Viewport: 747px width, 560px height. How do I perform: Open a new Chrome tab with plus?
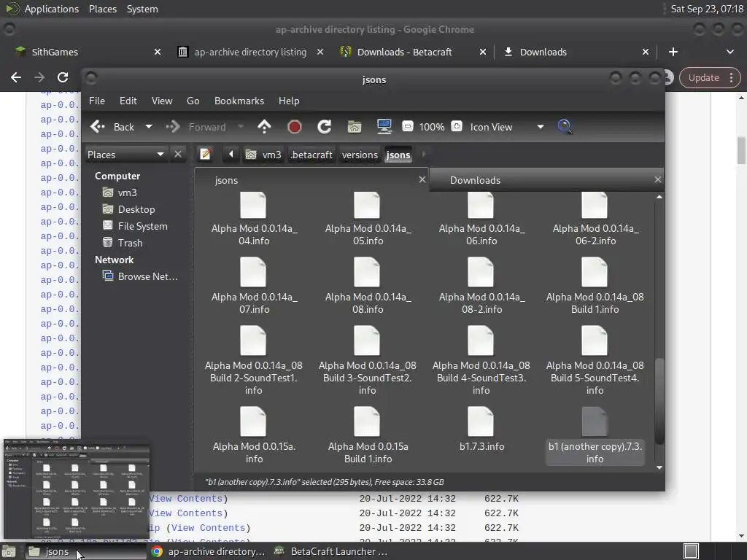point(673,52)
